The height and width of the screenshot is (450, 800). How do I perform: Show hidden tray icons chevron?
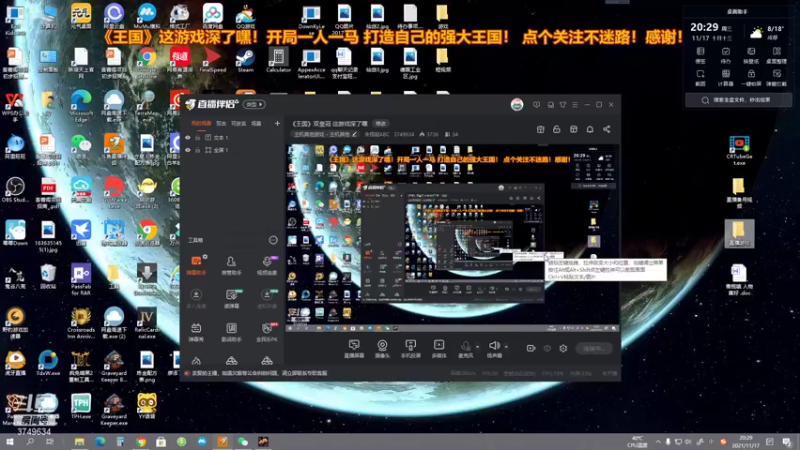click(x=658, y=442)
